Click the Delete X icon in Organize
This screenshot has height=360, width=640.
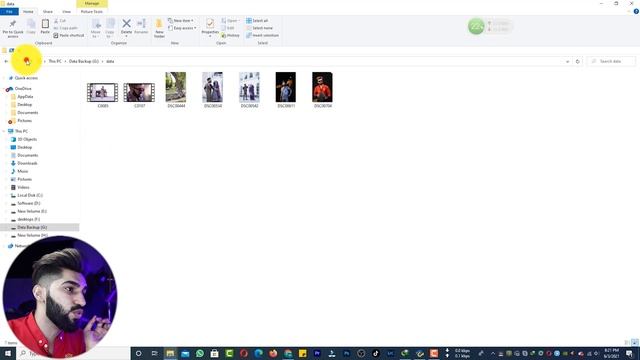[x=127, y=24]
